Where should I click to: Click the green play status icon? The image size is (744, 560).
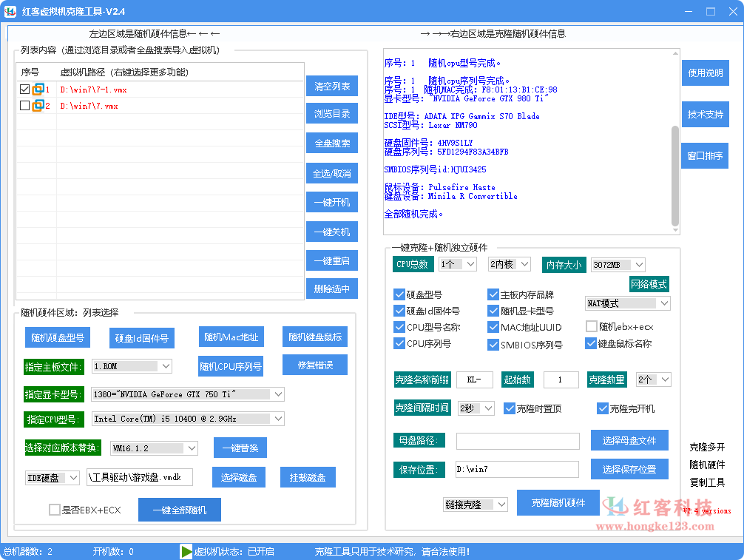tap(186, 551)
